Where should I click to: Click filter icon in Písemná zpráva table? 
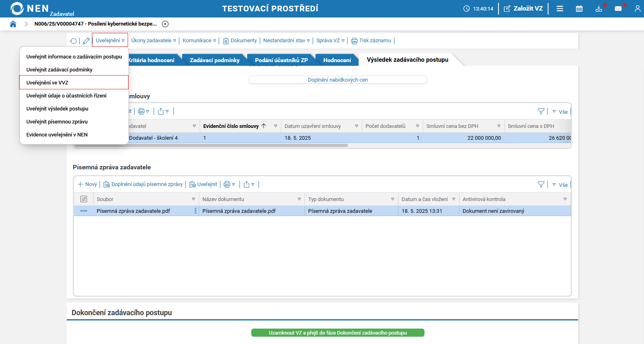[x=541, y=184]
